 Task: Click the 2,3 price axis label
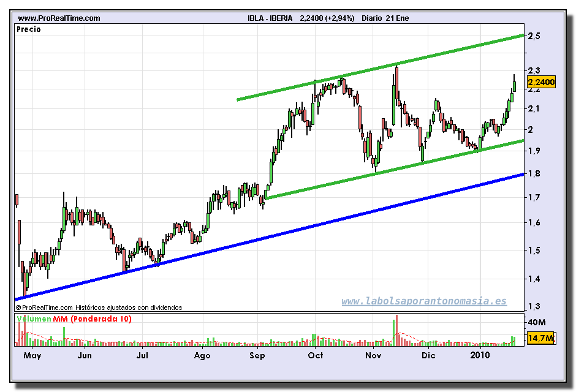click(534, 70)
